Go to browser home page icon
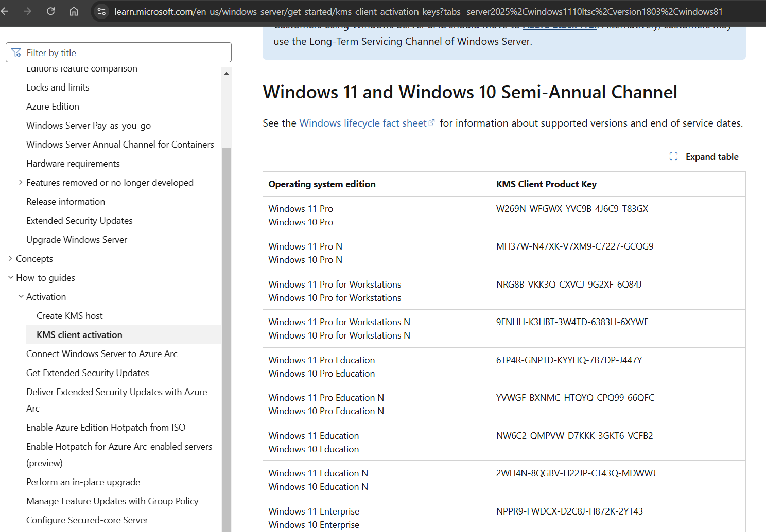Image resolution: width=766 pixels, height=532 pixels. (74, 11)
